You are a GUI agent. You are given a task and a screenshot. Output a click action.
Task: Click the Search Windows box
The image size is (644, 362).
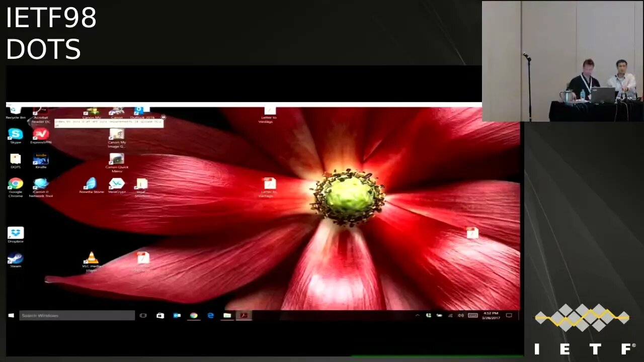point(77,315)
